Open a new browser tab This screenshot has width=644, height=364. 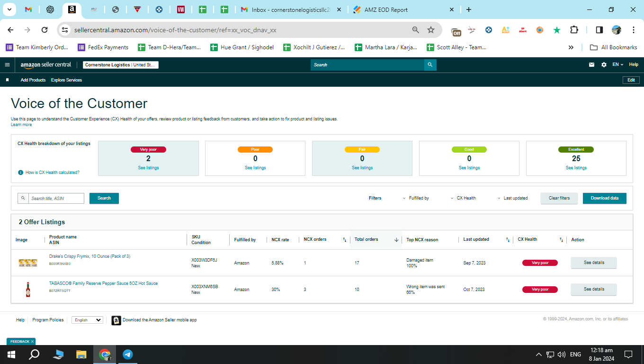point(469,9)
